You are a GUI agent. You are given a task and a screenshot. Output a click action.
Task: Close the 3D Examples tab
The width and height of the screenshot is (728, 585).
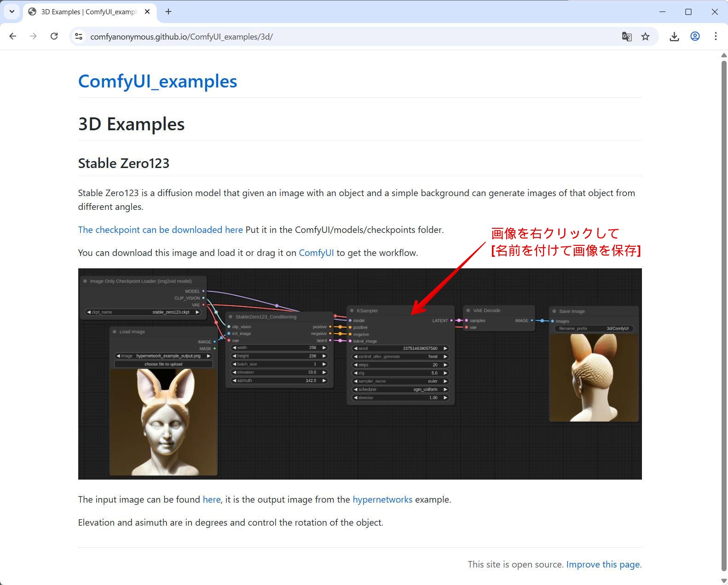[x=147, y=12]
